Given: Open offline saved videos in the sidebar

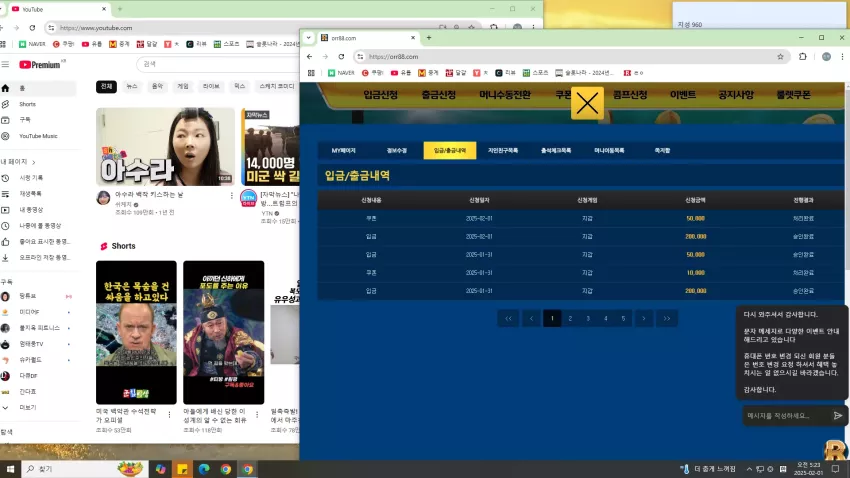Looking at the screenshot, I should pos(44,257).
